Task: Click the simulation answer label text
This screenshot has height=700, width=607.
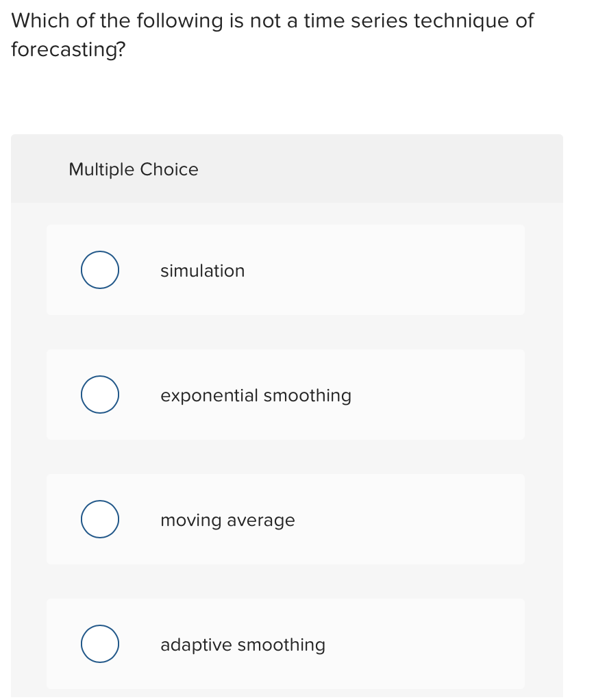Action: (202, 271)
